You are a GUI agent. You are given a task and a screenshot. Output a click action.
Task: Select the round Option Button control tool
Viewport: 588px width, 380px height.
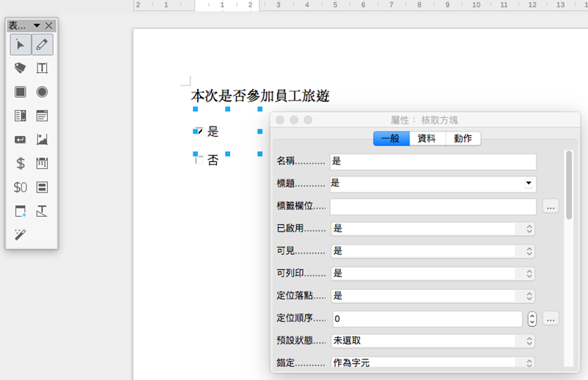coord(42,92)
